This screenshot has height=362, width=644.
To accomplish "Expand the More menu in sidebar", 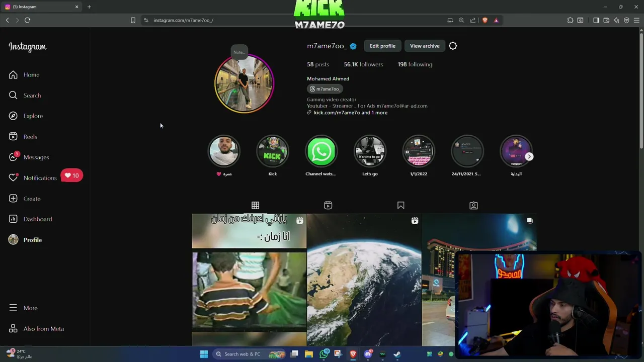I will 23,308.
